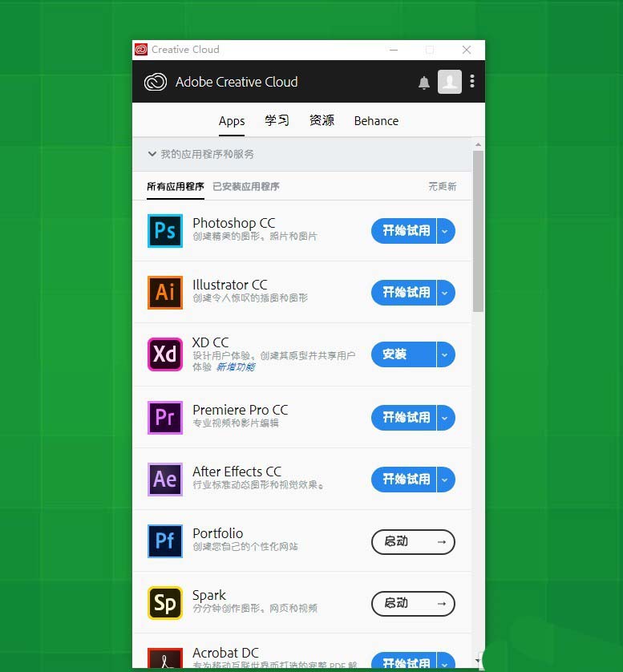Switch to the Behance tab
The width and height of the screenshot is (623, 672).
point(376,121)
